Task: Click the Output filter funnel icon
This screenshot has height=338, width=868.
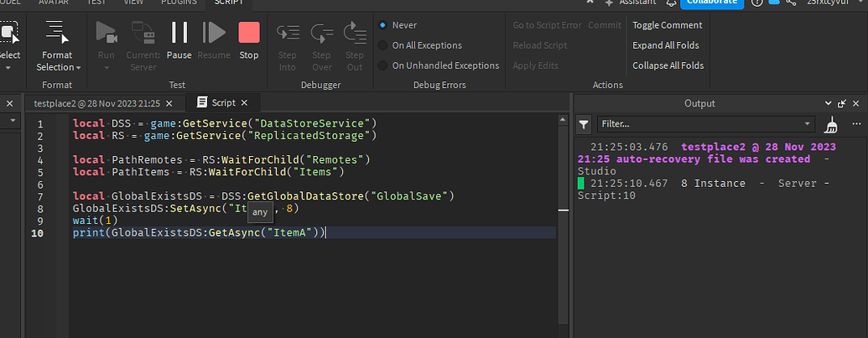Action: (x=584, y=125)
